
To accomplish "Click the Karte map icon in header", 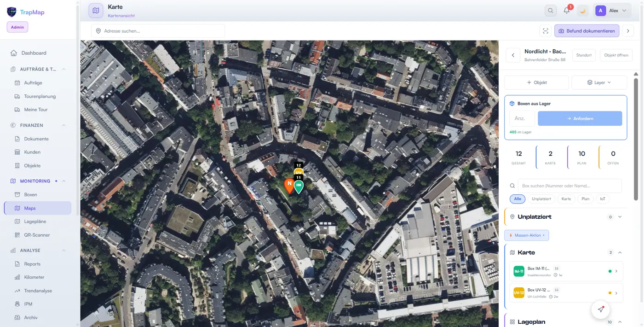I will 96,11.
